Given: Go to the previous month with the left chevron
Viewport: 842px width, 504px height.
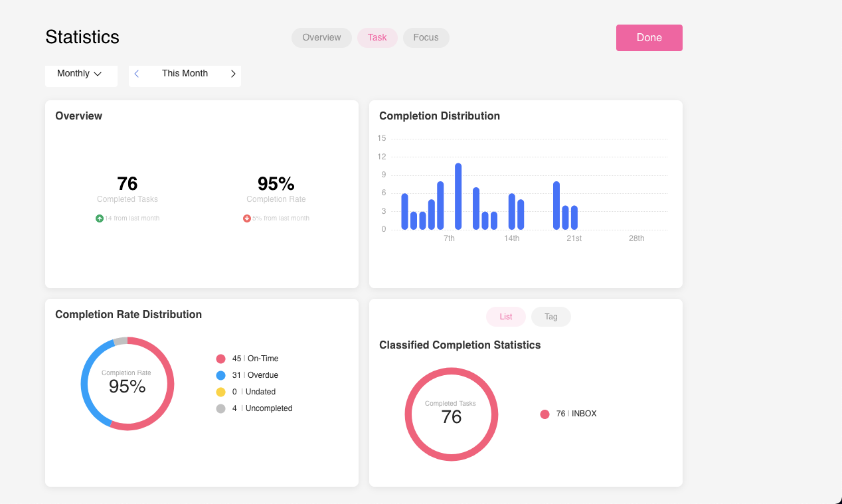Looking at the screenshot, I should [x=137, y=74].
